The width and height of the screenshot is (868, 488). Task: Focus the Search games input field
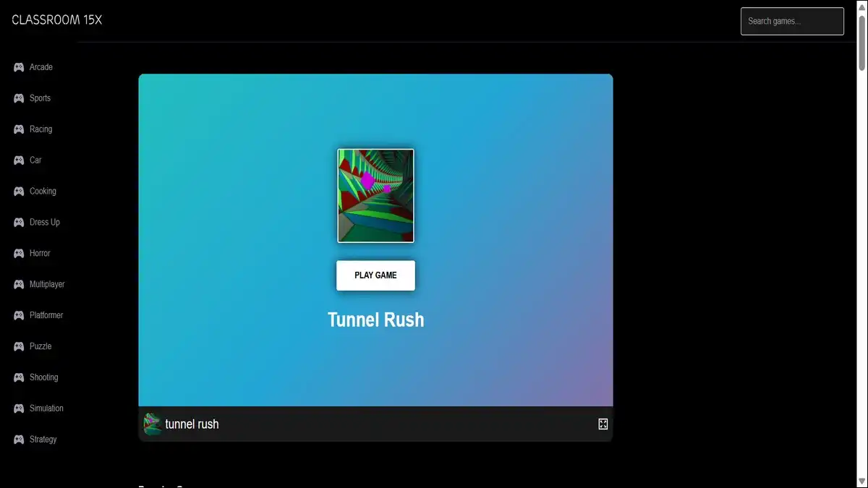click(792, 21)
